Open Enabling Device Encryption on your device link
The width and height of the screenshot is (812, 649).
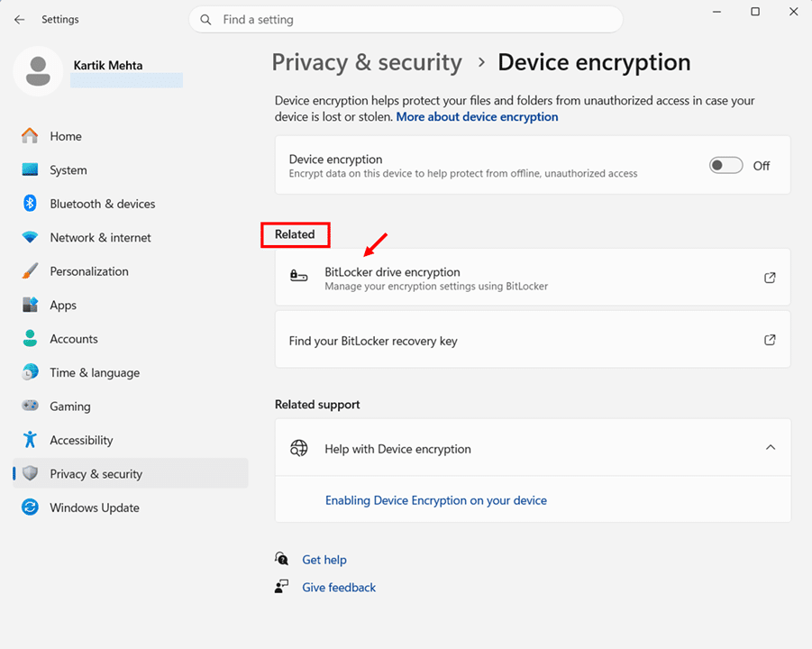[x=435, y=500]
